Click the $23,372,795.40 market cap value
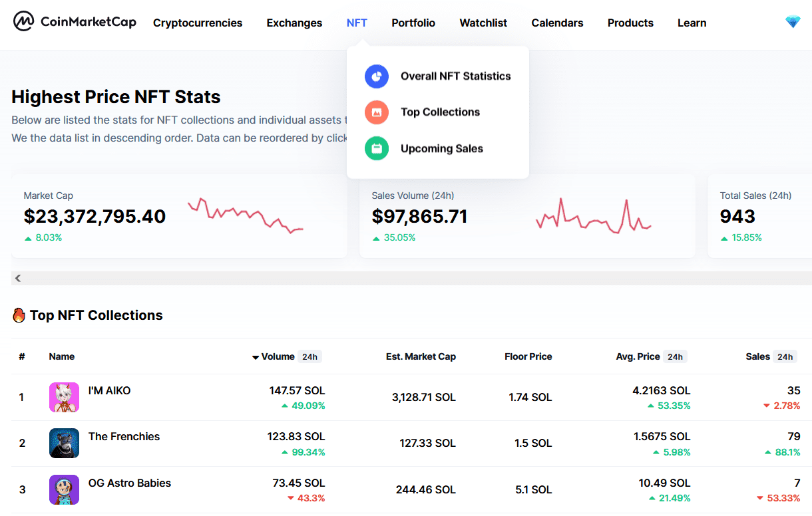The image size is (812, 516). pyautogui.click(x=95, y=216)
